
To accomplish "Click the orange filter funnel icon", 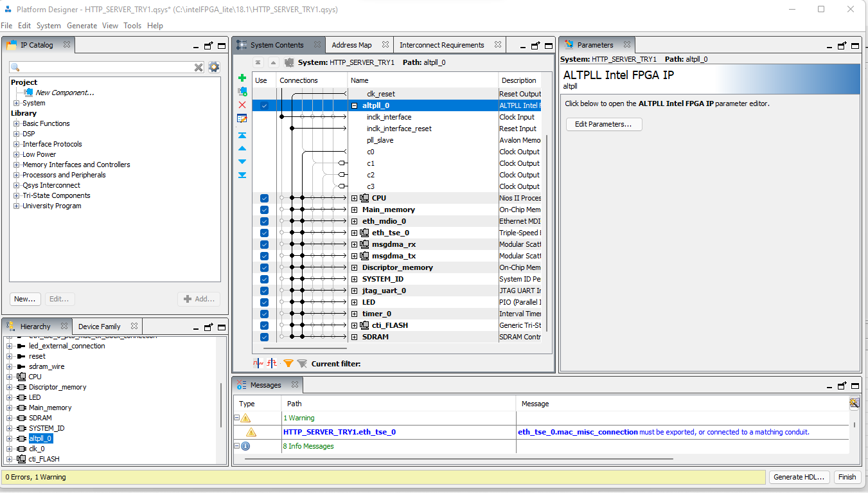I will point(288,363).
